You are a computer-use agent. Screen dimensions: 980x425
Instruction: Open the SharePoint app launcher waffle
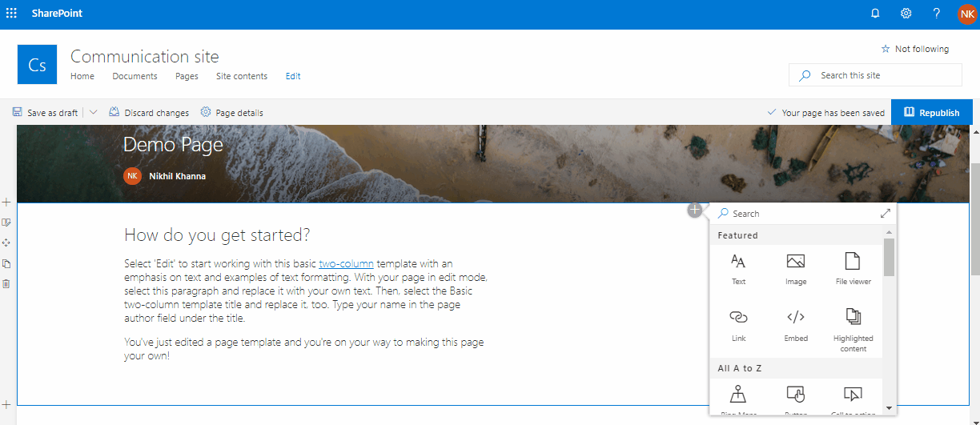(11, 14)
